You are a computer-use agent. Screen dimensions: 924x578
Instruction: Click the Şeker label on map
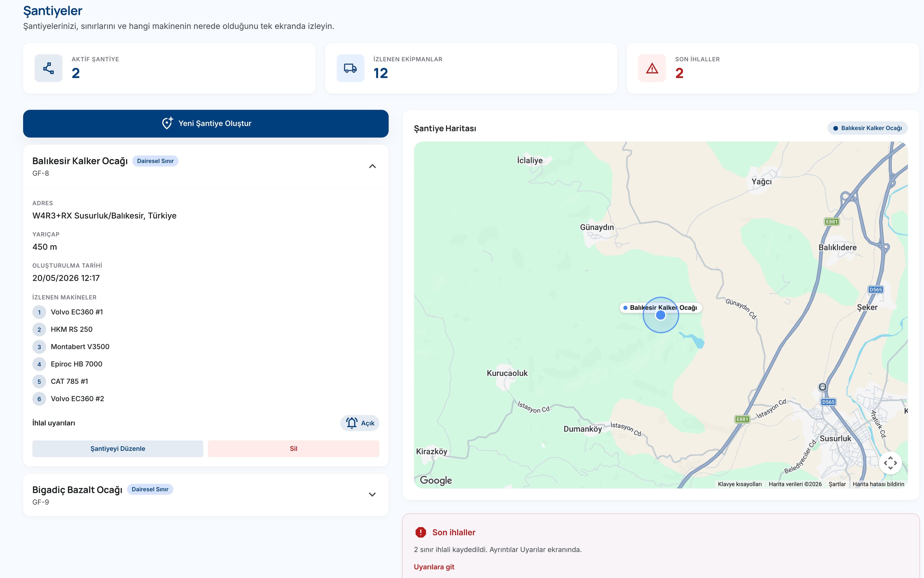867,307
